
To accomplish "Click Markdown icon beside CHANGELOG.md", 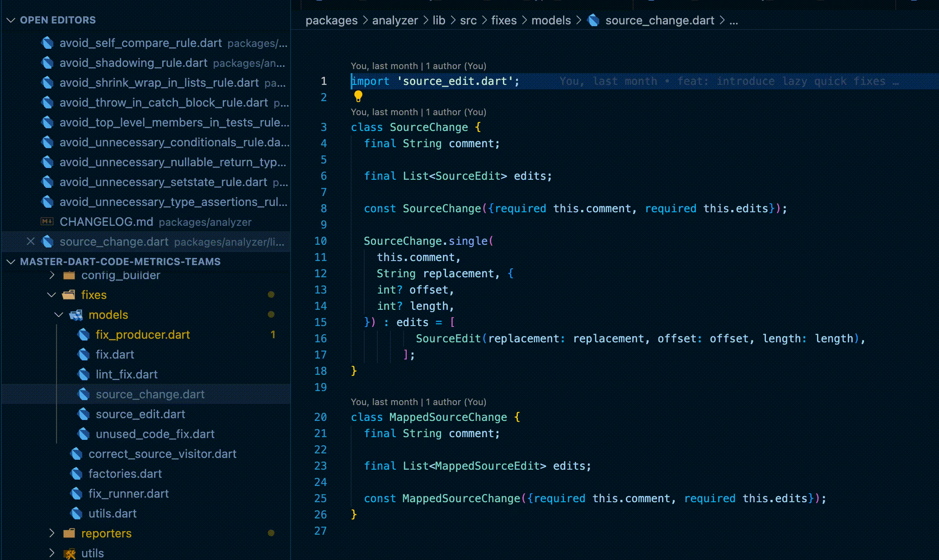I will (x=47, y=222).
